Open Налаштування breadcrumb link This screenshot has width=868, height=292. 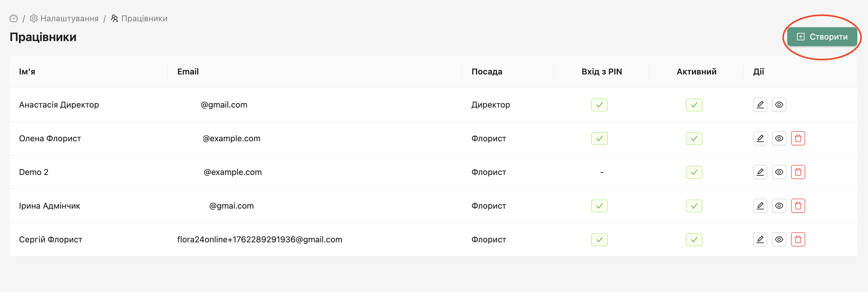[69, 19]
